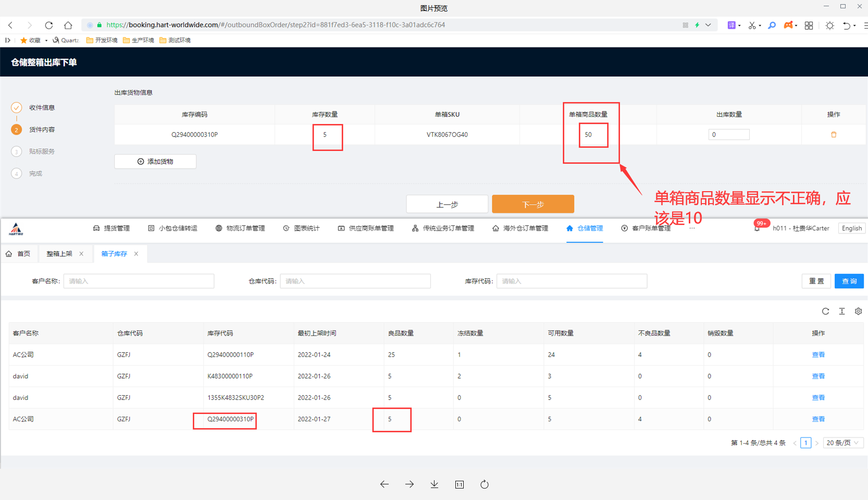Click the notification bell with 99+ badge
The width and height of the screenshot is (868, 500).
pos(757,228)
